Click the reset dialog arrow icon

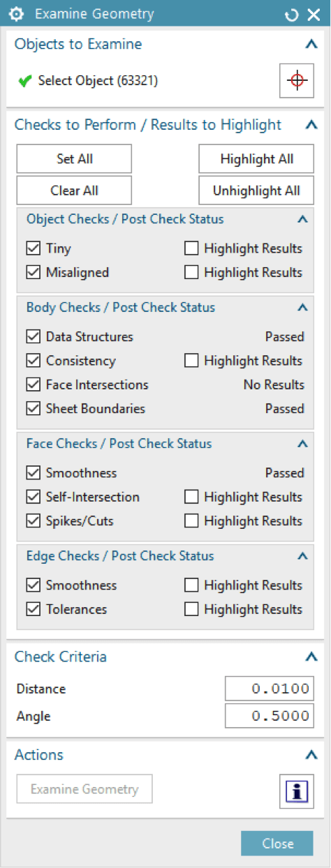pyautogui.click(x=291, y=15)
